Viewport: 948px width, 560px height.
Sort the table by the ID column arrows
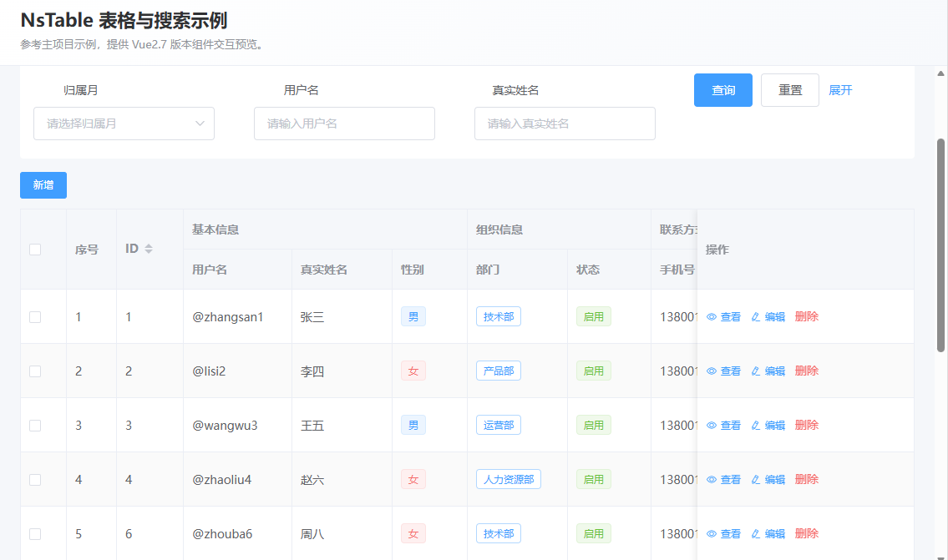pos(149,249)
